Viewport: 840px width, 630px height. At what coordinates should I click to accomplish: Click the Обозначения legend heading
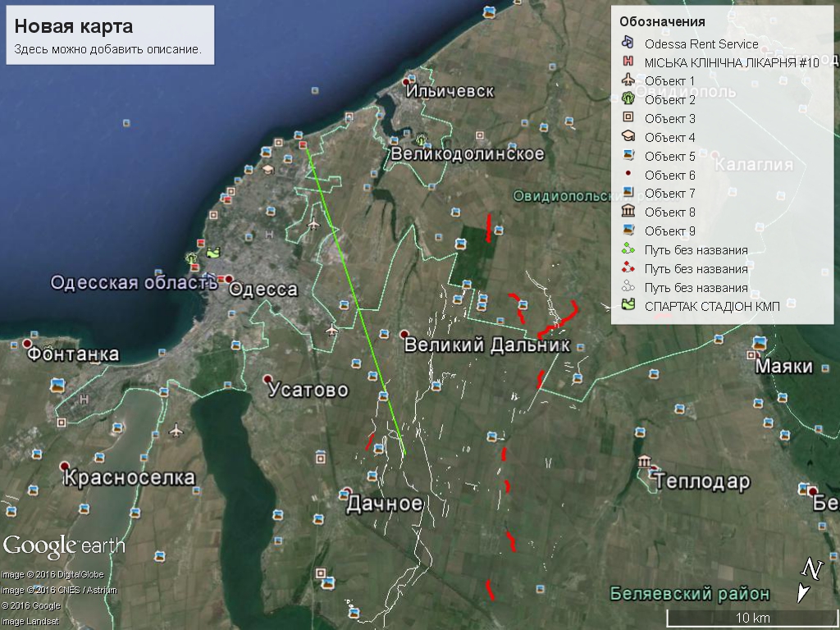pos(662,21)
